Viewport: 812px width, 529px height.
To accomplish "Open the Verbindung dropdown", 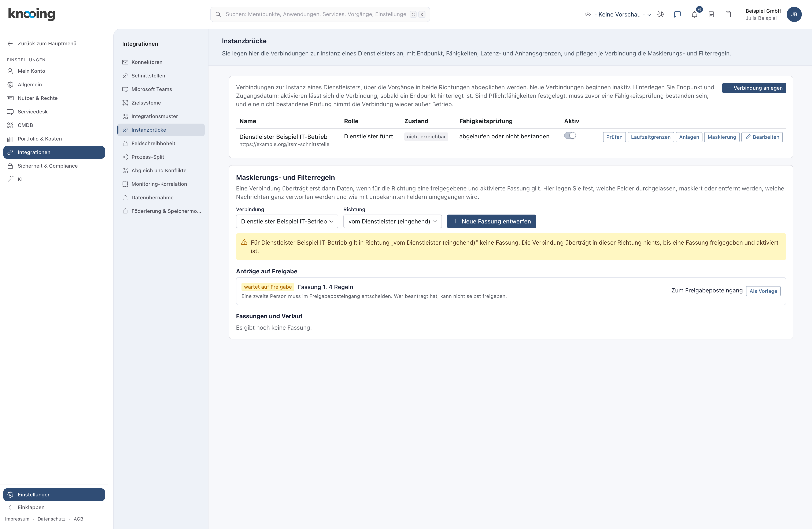I will click(287, 221).
